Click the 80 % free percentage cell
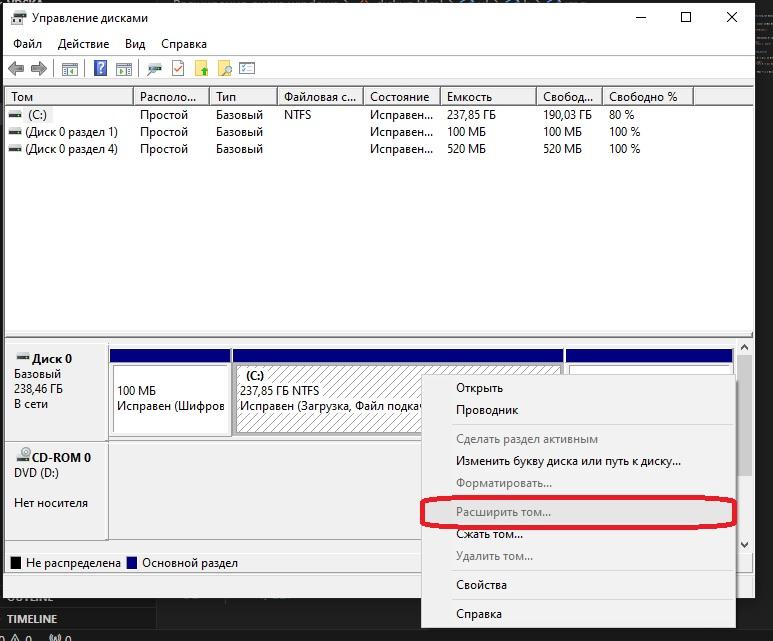The height and width of the screenshot is (641, 773). click(622, 115)
